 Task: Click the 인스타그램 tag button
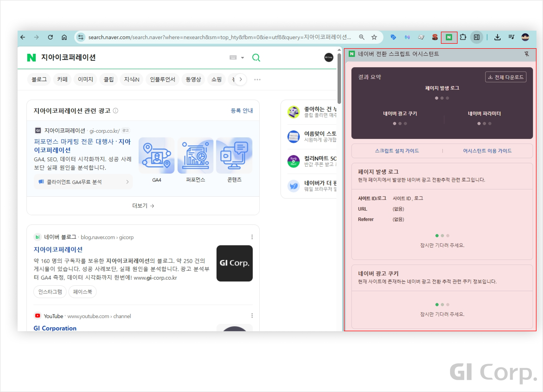tap(50, 292)
